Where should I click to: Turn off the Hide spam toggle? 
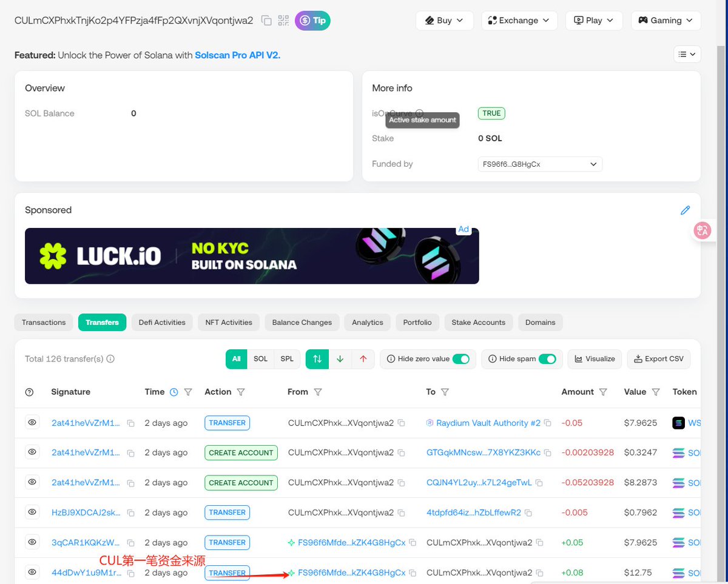549,359
